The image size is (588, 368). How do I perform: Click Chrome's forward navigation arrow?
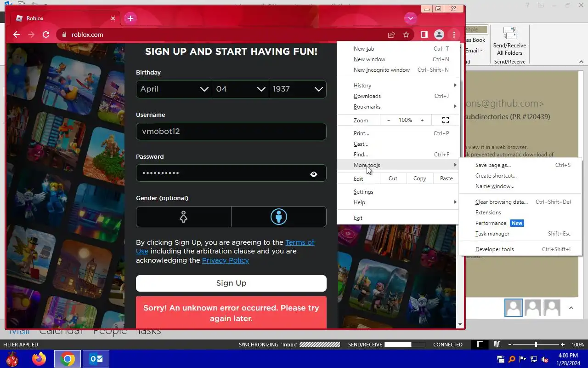pyautogui.click(x=31, y=34)
